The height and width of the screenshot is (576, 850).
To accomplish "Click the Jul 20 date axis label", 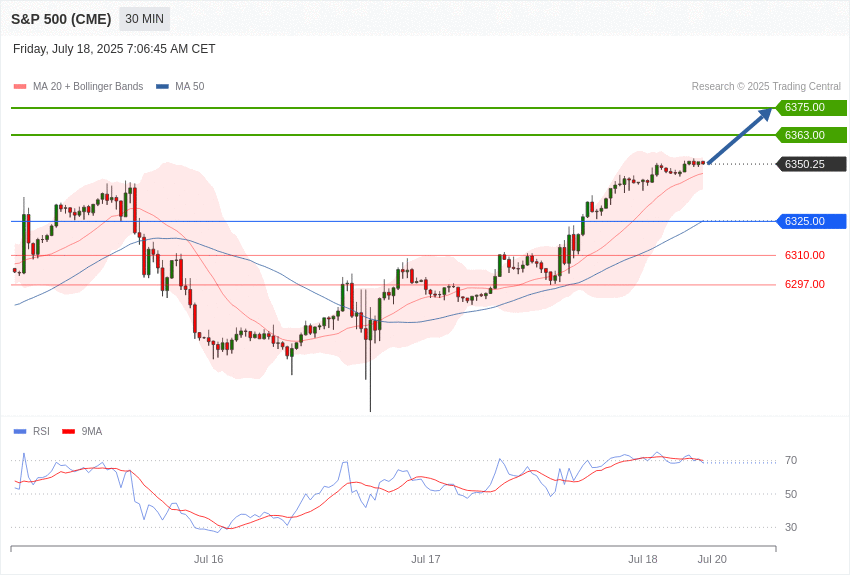I will click(x=712, y=559).
